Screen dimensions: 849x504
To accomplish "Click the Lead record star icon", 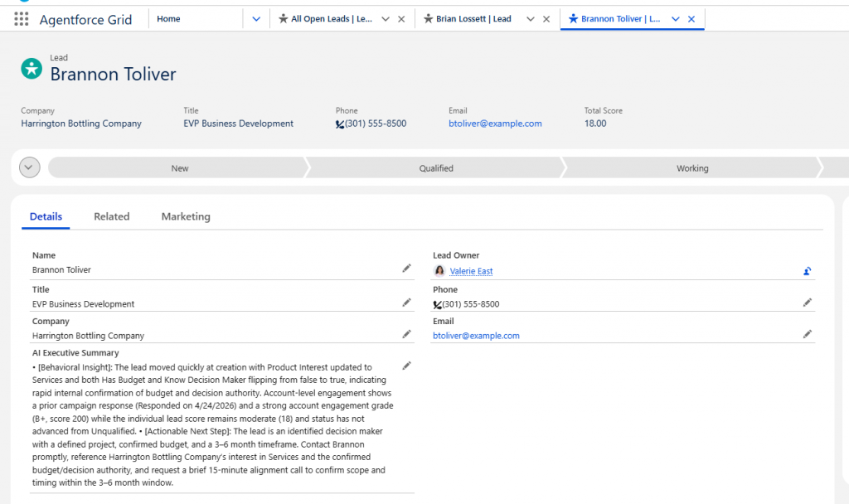I will tap(32, 69).
